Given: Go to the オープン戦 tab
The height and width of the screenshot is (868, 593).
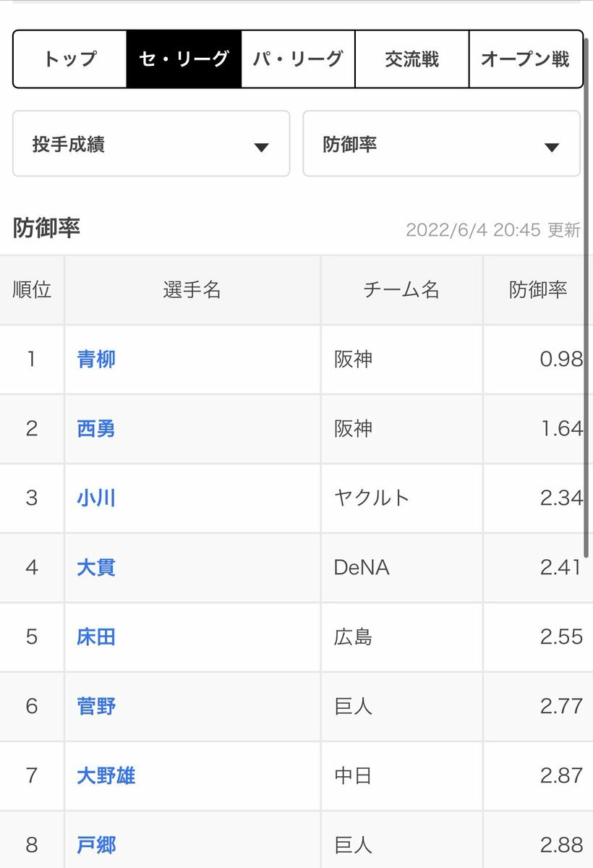Looking at the screenshot, I should [526, 59].
